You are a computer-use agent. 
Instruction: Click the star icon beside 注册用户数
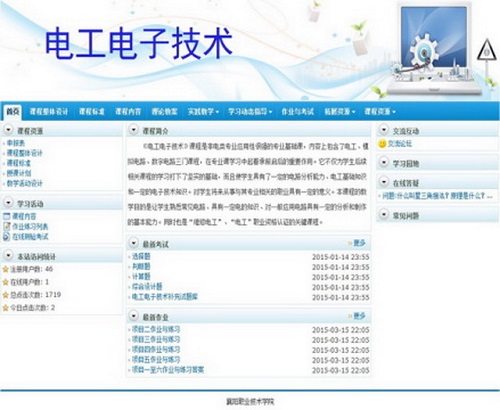pos(5,269)
